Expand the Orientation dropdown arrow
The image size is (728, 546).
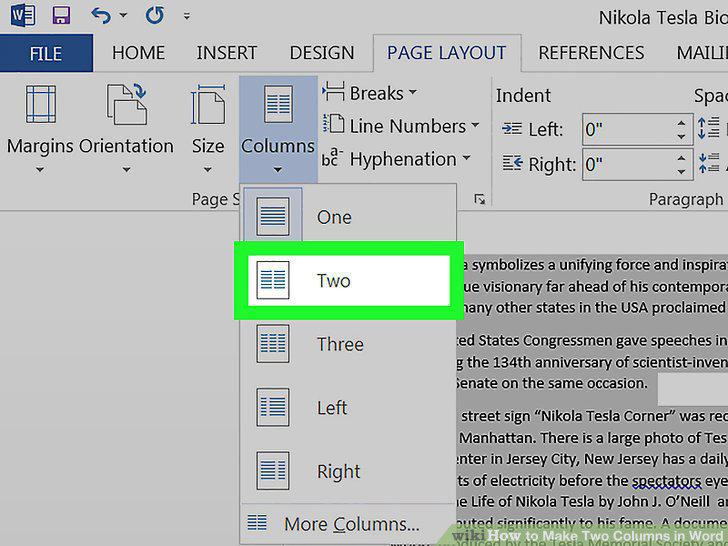pyautogui.click(x=126, y=169)
